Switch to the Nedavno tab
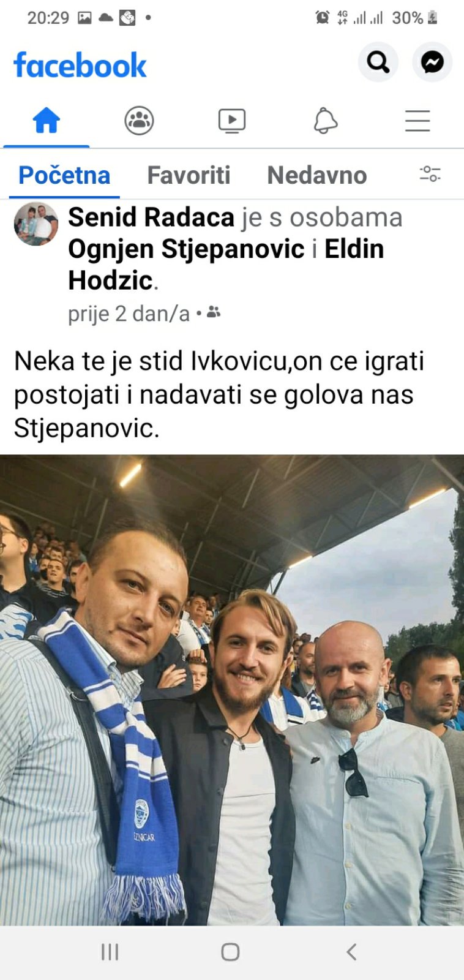 (317, 175)
